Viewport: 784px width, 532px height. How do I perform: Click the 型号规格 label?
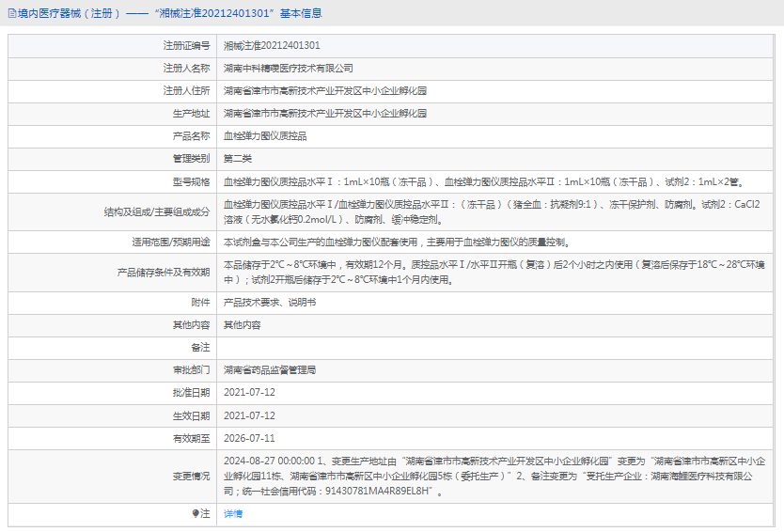click(192, 182)
